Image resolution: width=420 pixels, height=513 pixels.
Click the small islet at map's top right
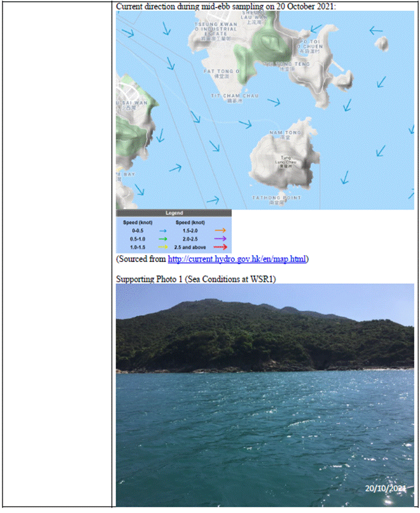click(x=382, y=43)
